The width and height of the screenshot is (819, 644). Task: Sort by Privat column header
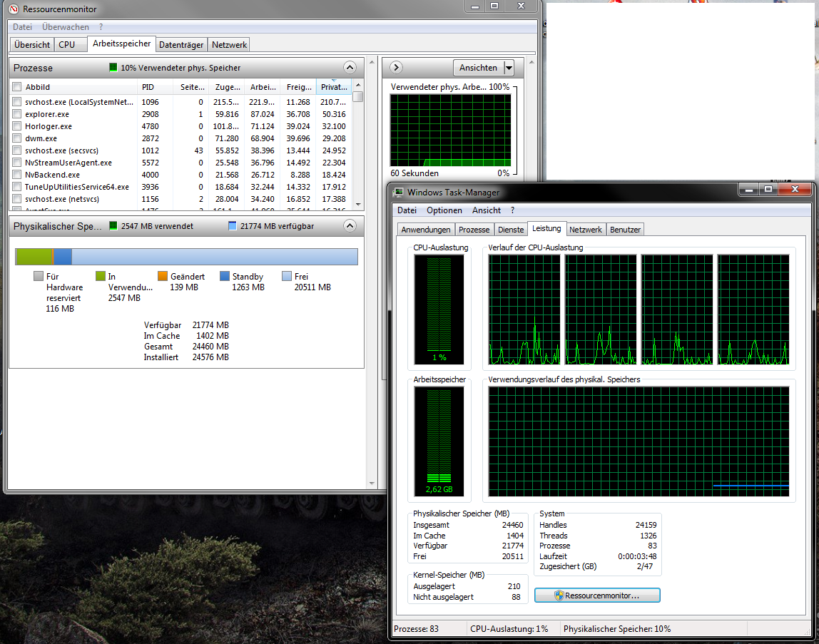click(x=333, y=87)
